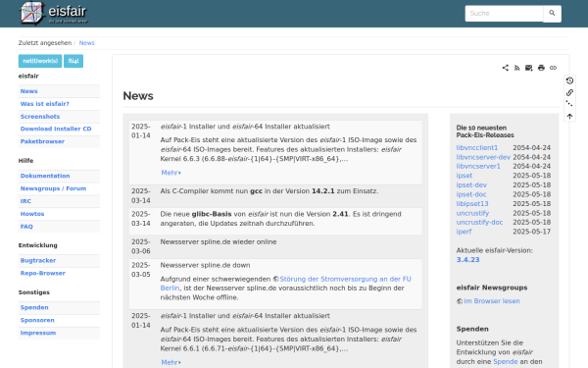The image size is (588, 368).
Task: Click the share icon above News heading
Action: (505, 68)
